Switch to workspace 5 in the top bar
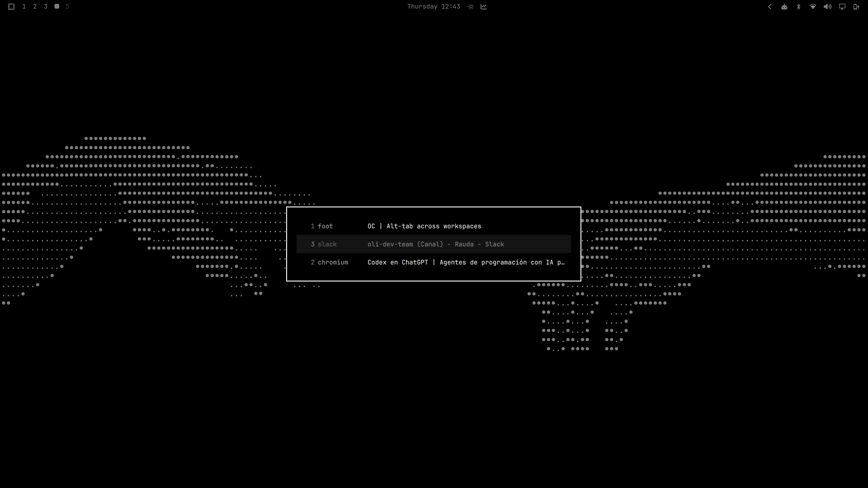 pyautogui.click(x=67, y=7)
